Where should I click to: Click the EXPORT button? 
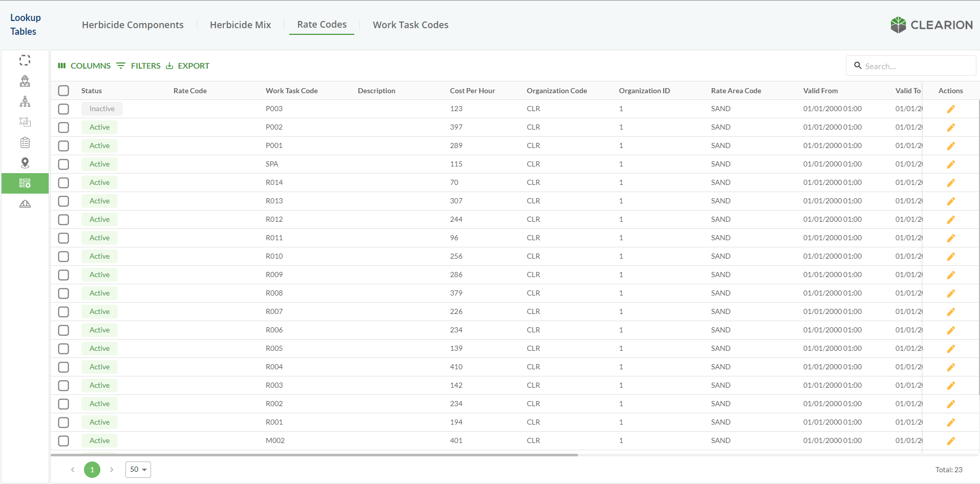pos(188,66)
